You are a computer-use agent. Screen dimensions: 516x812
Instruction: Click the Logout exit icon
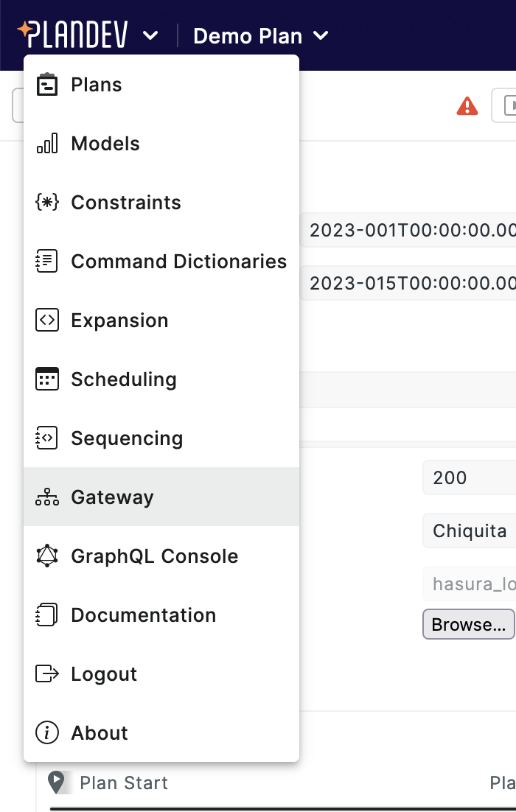pos(46,673)
